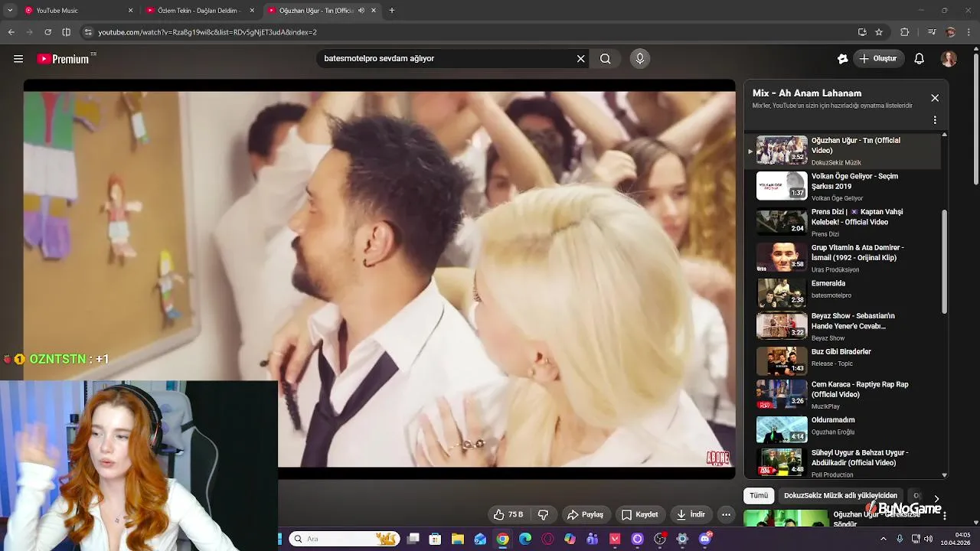Open YouTube notifications bell
The image size is (980, 551).
click(x=920, y=59)
